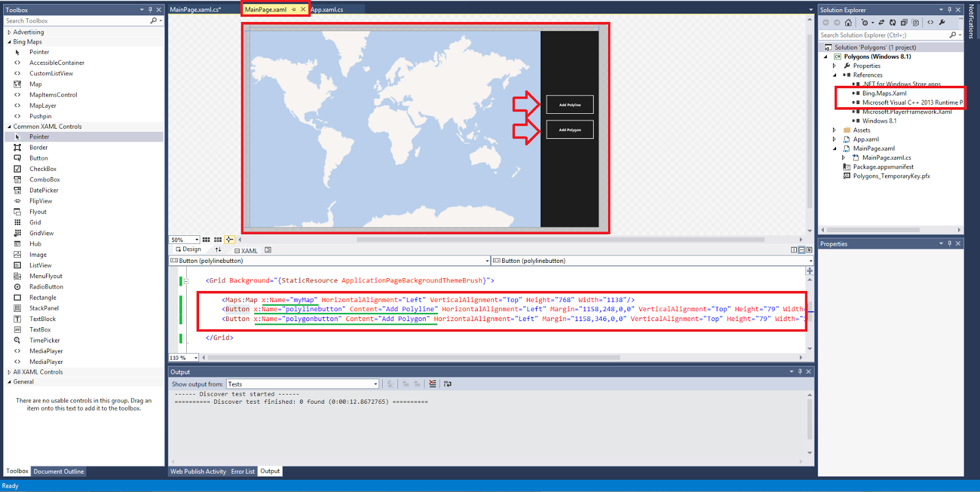Expand All XAML Controls group

click(9, 373)
